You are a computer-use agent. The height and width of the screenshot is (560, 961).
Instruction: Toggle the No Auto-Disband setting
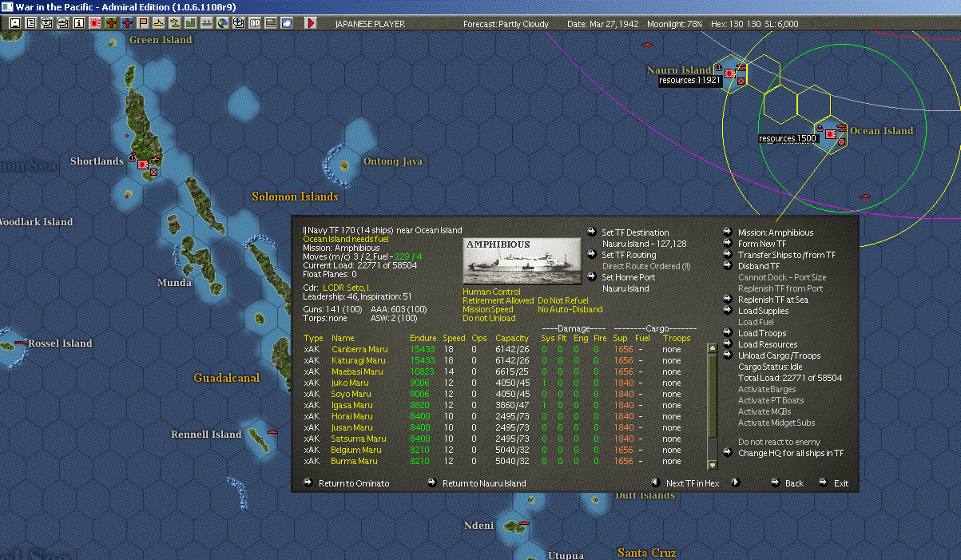pos(570,309)
